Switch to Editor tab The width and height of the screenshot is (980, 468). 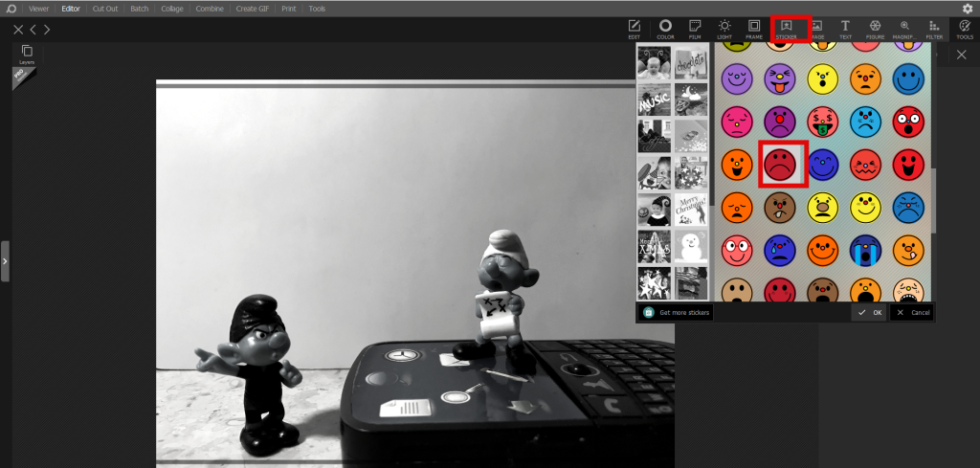coord(71,9)
